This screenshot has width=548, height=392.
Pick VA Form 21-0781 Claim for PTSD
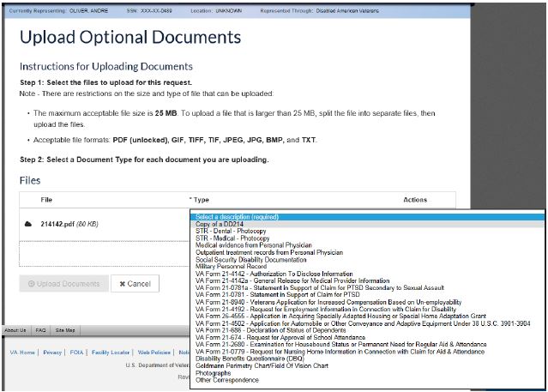pos(367,295)
